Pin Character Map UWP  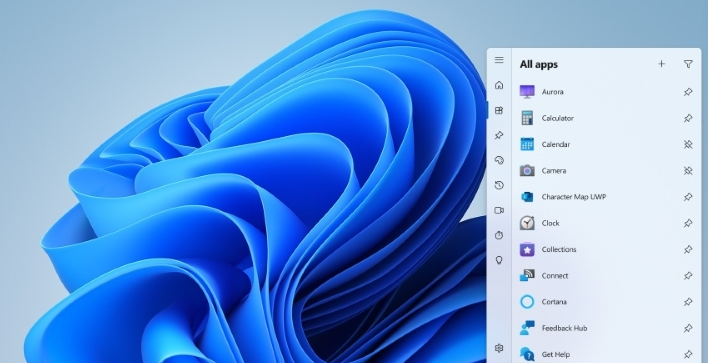click(x=688, y=197)
